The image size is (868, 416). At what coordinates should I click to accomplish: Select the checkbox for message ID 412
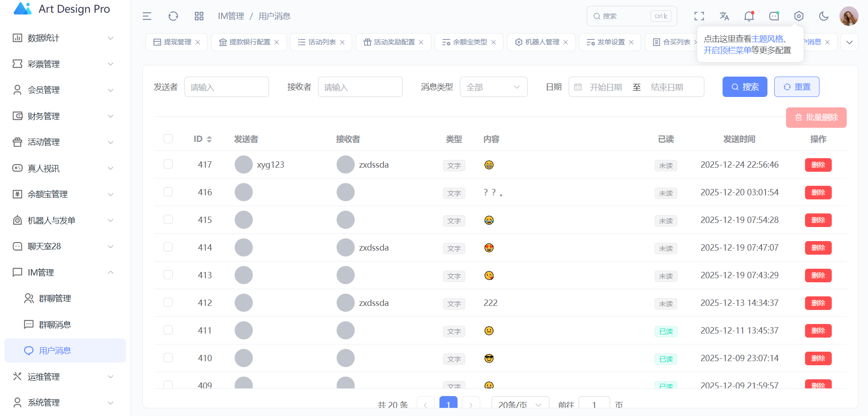[x=168, y=302]
